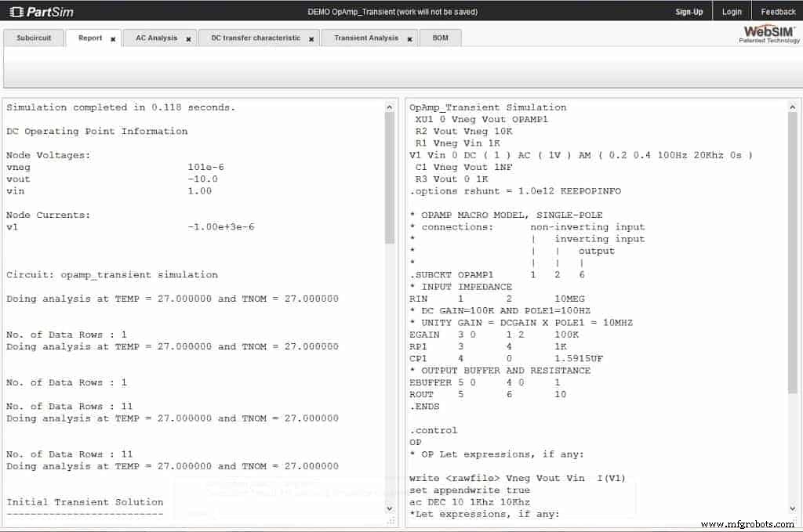Open the Feedback form

coord(777,11)
